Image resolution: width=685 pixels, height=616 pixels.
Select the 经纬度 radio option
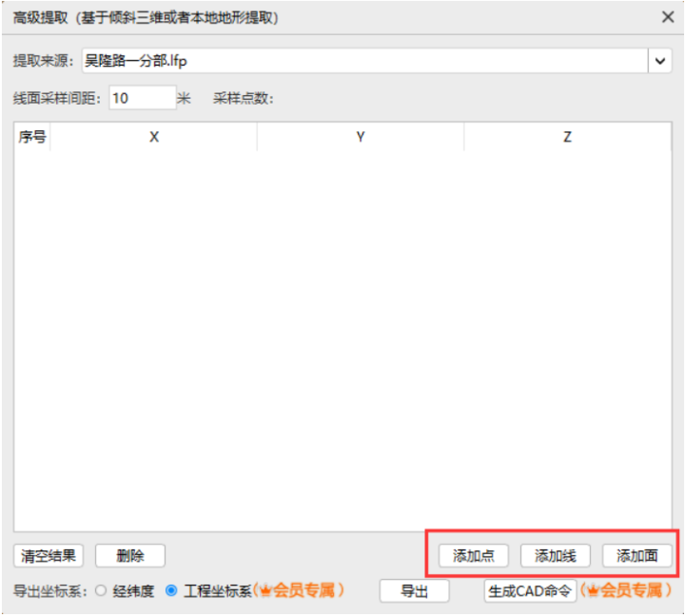click(x=101, y=590)
